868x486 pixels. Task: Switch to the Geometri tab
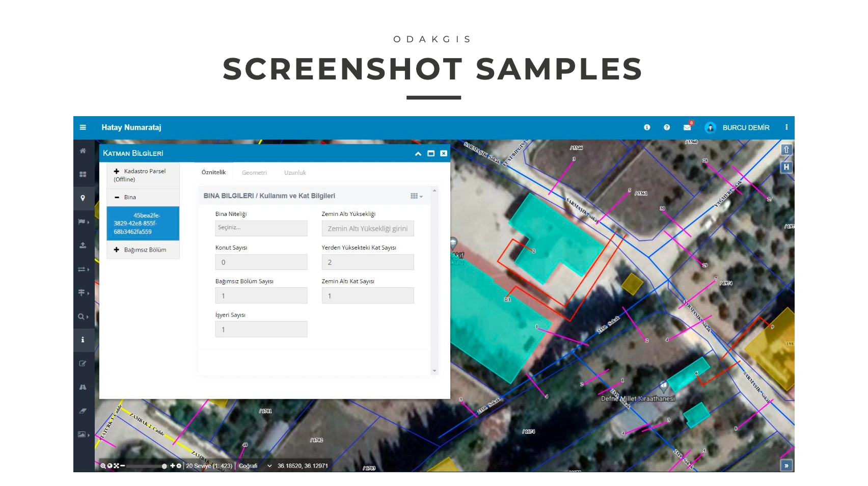coord(254,173)
